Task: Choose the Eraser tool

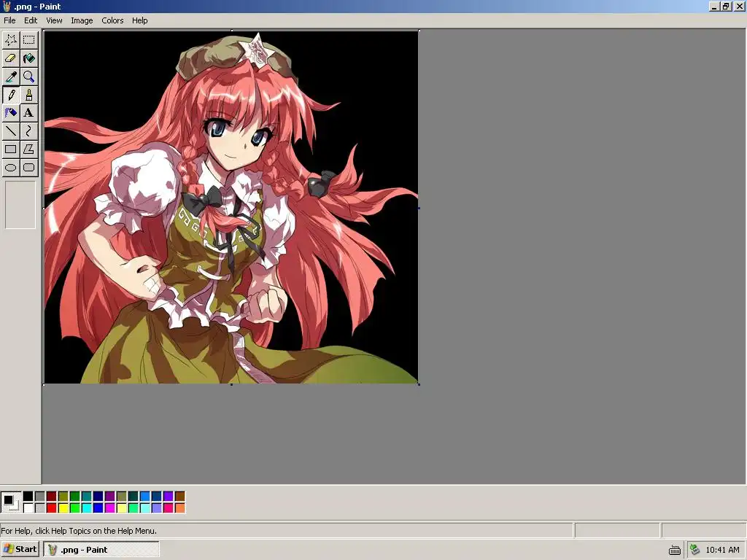Action: tap(11, 58)
